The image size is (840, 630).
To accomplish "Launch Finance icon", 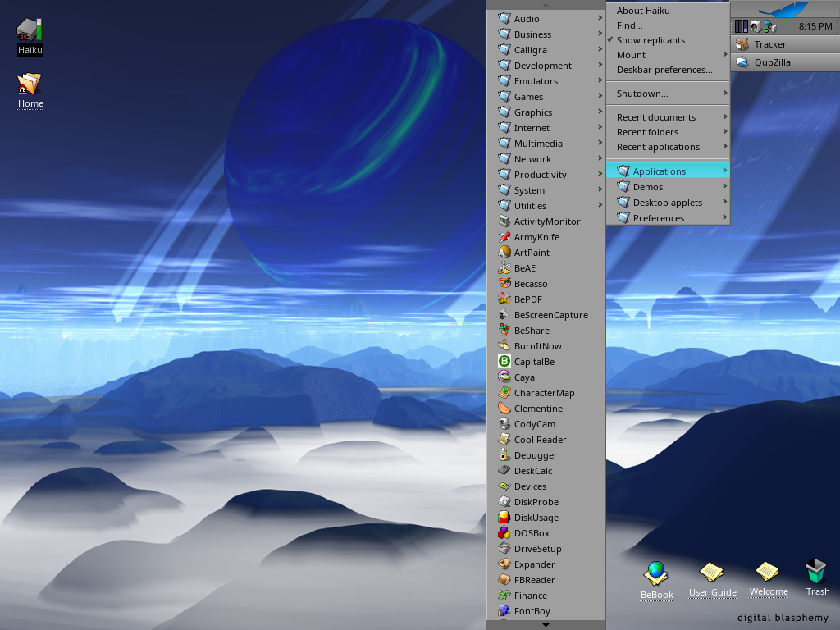I will 504,595.
